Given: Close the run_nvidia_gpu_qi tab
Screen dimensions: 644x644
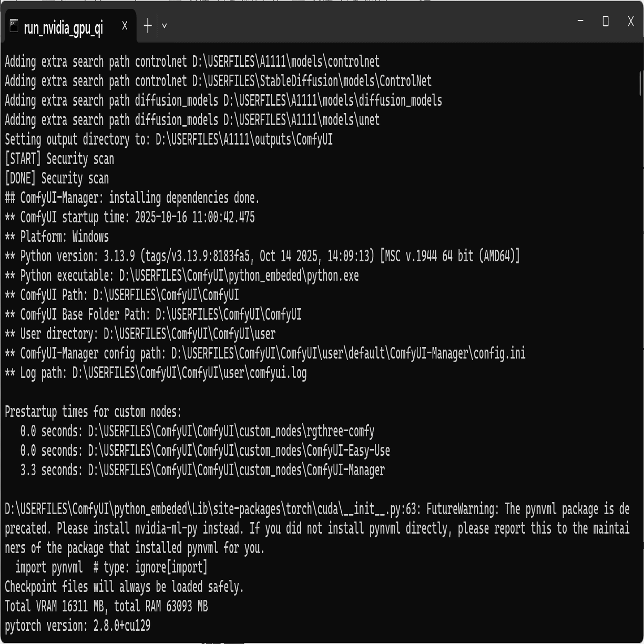Looking at the screenshot, I should point(125,25).
